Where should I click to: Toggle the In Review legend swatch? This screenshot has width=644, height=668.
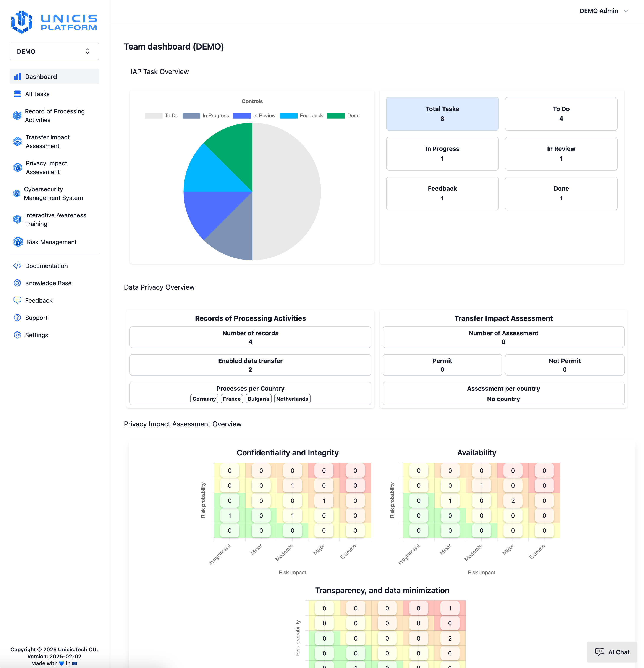coord(242,116)
